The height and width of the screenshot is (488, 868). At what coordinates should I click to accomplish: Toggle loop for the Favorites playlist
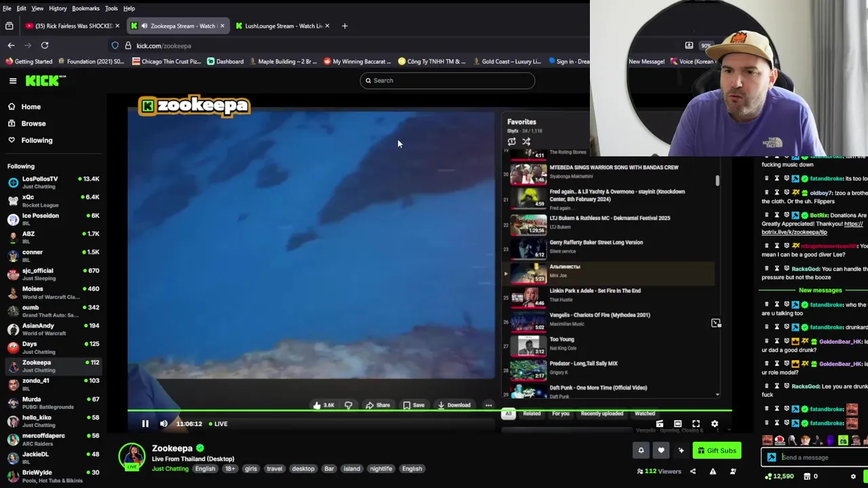click(511, 142)
